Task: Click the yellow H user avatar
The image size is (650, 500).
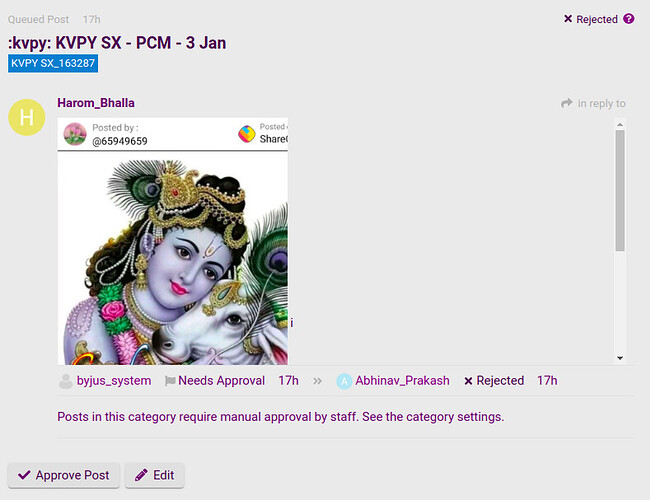Action: tap(27, 117)
